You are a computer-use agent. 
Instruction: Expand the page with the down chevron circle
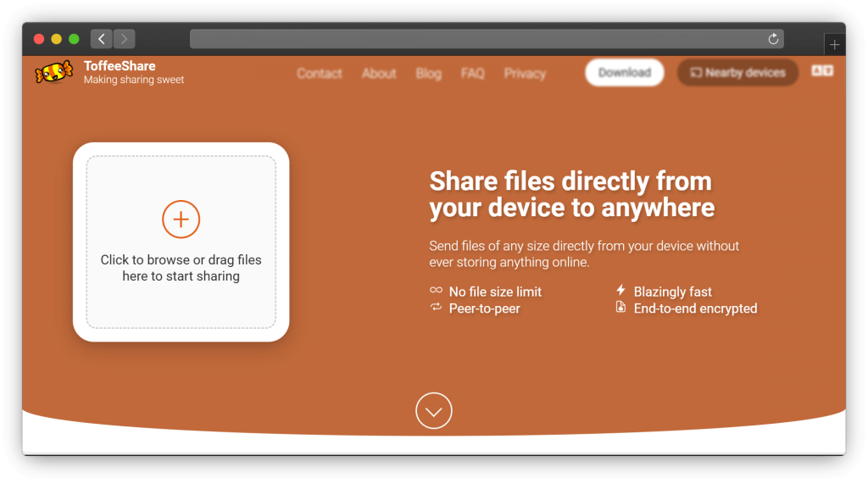coord(434,411)
